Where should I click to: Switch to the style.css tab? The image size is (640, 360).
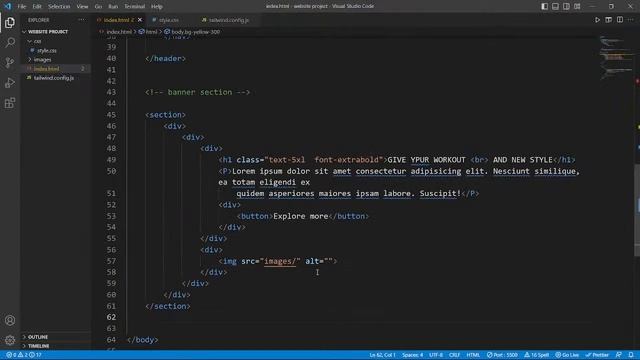click(x=169, y=20)
